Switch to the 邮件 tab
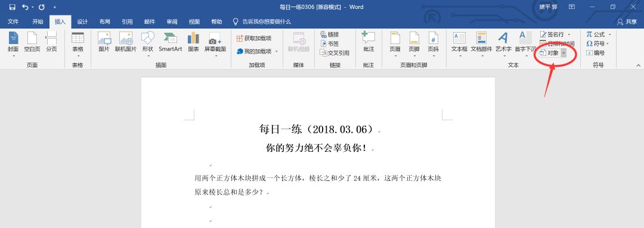 [x=150, y=22]
